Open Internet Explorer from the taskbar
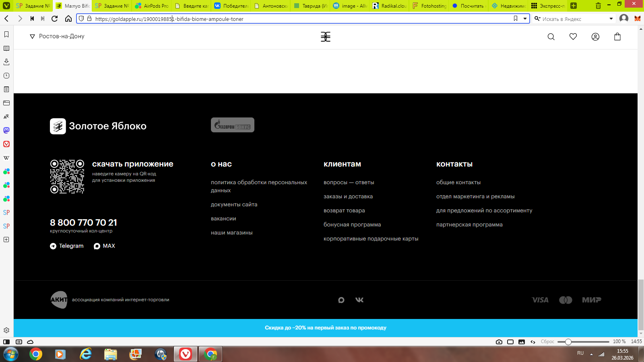644x362 pixels. tap(85, 354)
